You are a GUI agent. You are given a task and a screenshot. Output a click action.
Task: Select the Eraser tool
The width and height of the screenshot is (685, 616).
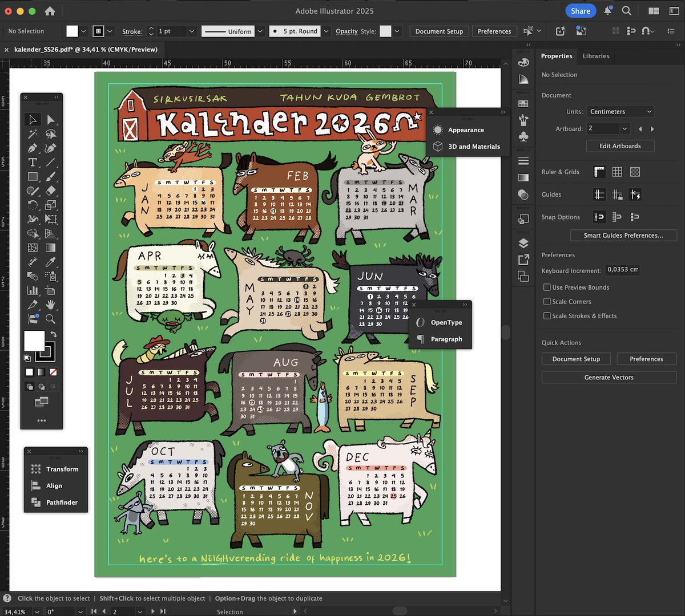(51, 191)
